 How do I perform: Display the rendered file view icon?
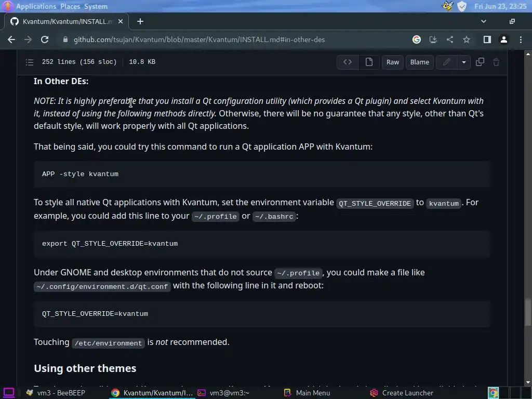[x=369, y=62]
